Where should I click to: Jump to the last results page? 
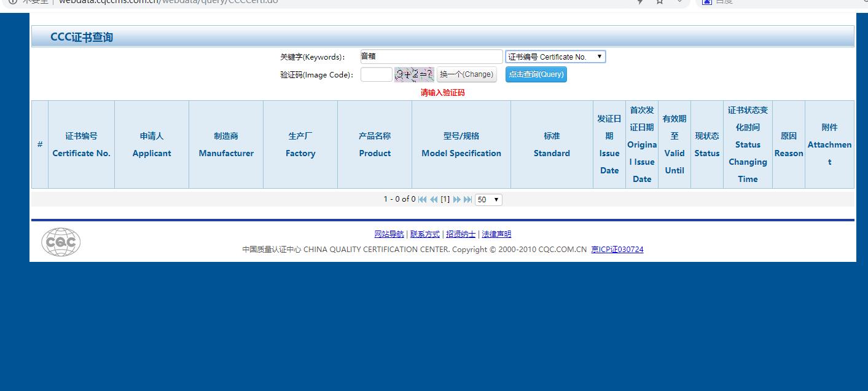coord(467,199)
